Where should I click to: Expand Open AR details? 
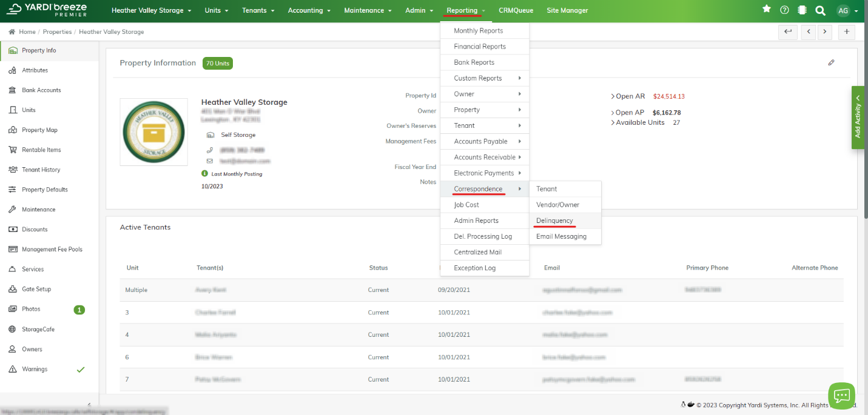(x=630, y=96)
